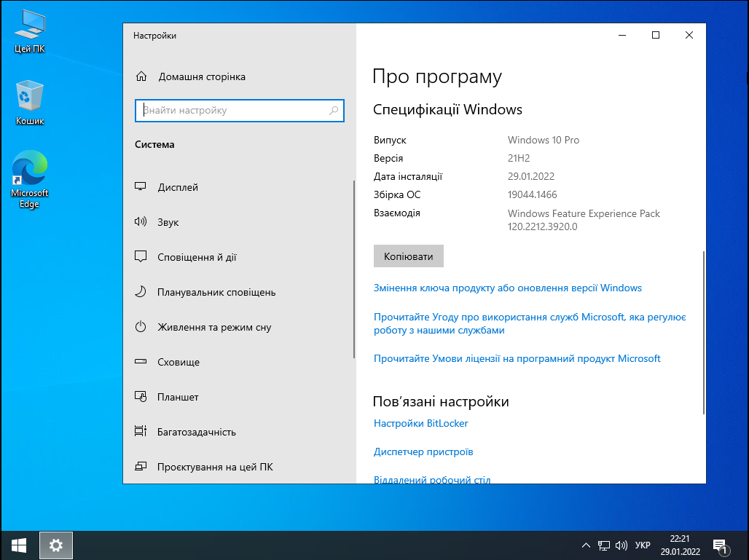Click the Home icon beside Домашня сторінка
This screenshot has width=749, height=560.
(x=141, y=76)
